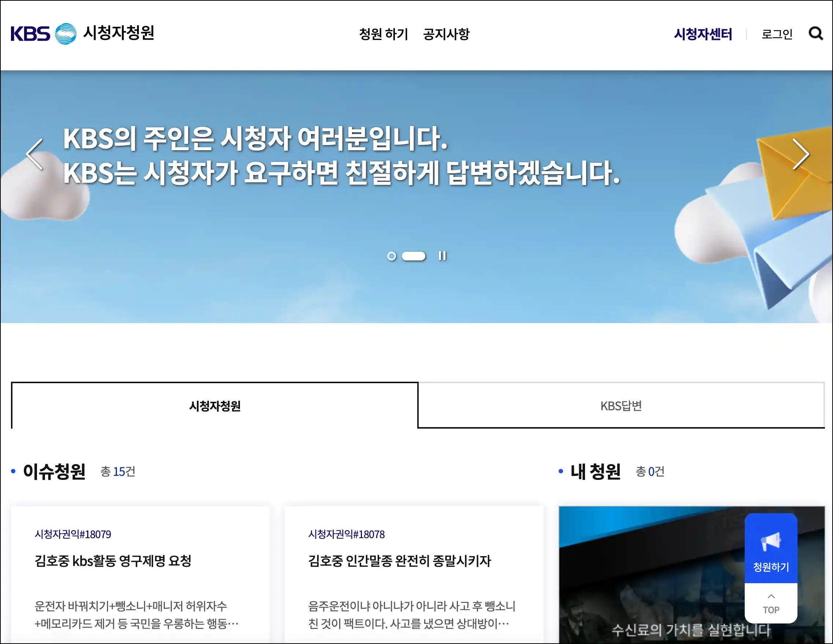Open the 공지사항 menu

point(446,34)
